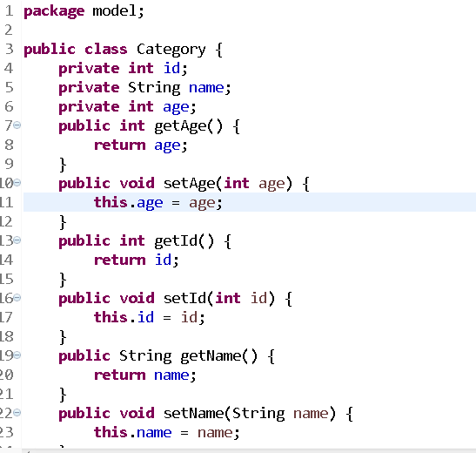The width and height of the screenshot is (476, 453).
Task: Click the 'model' package name
Action: pyautogui.click(x=115, y=11)
